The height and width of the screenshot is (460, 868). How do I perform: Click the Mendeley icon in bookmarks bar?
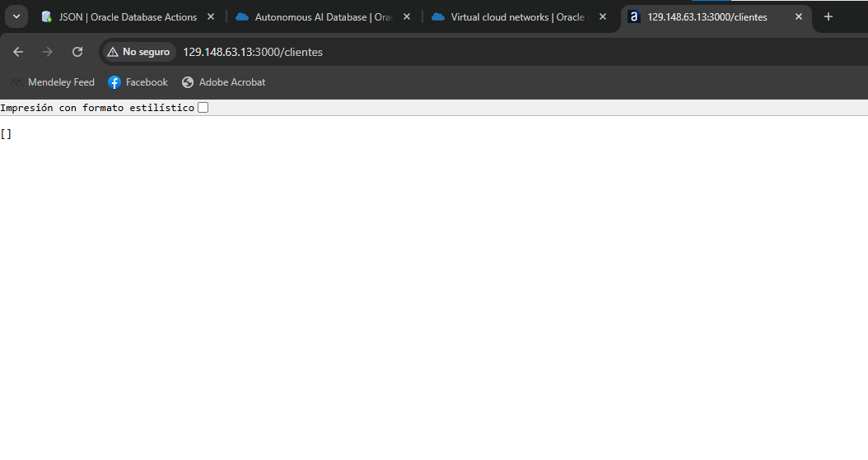point(16,82)
